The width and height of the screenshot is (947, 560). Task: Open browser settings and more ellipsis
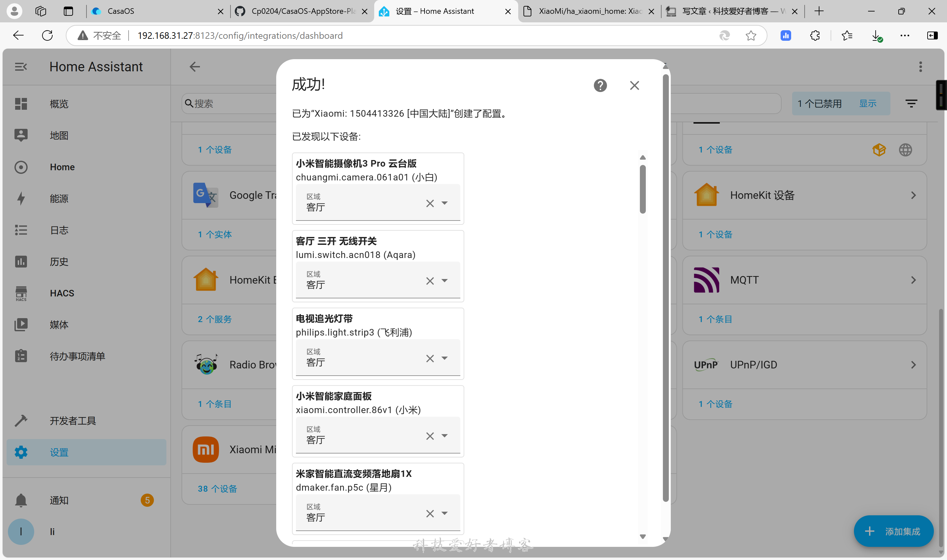pos(905,35)
